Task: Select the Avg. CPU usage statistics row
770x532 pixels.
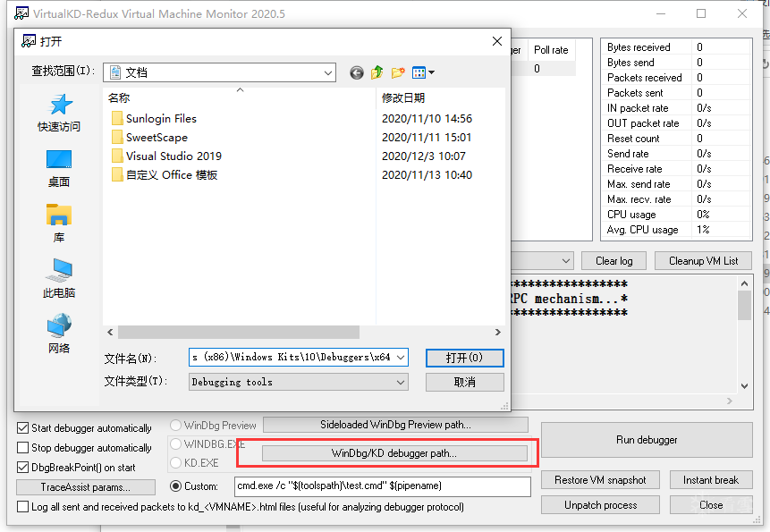Action: coord(676,230)
